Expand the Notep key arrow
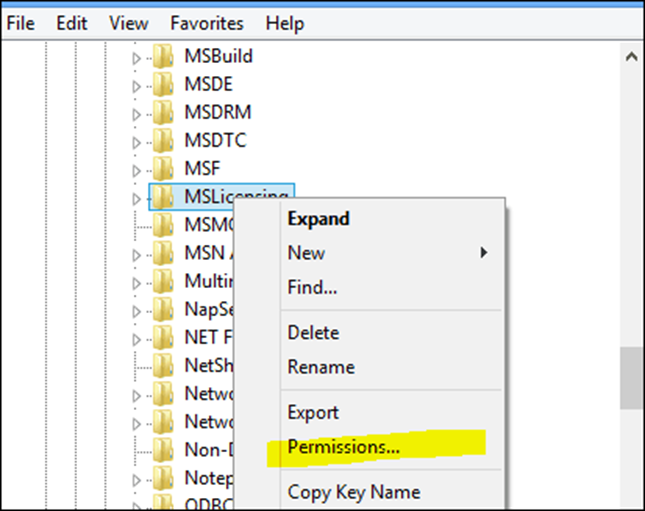 pyautogui.click(x=137, y=480)
